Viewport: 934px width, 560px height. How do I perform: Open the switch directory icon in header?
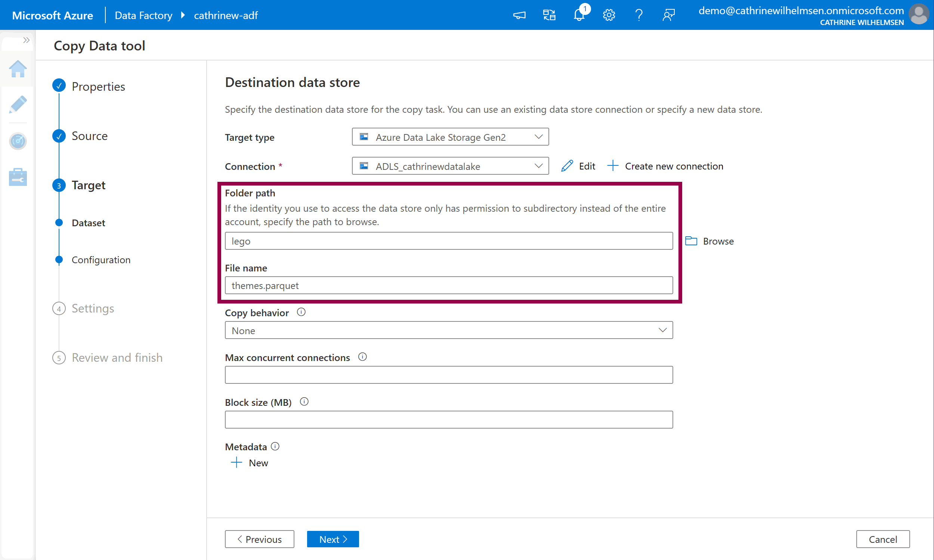coord(549,15)
